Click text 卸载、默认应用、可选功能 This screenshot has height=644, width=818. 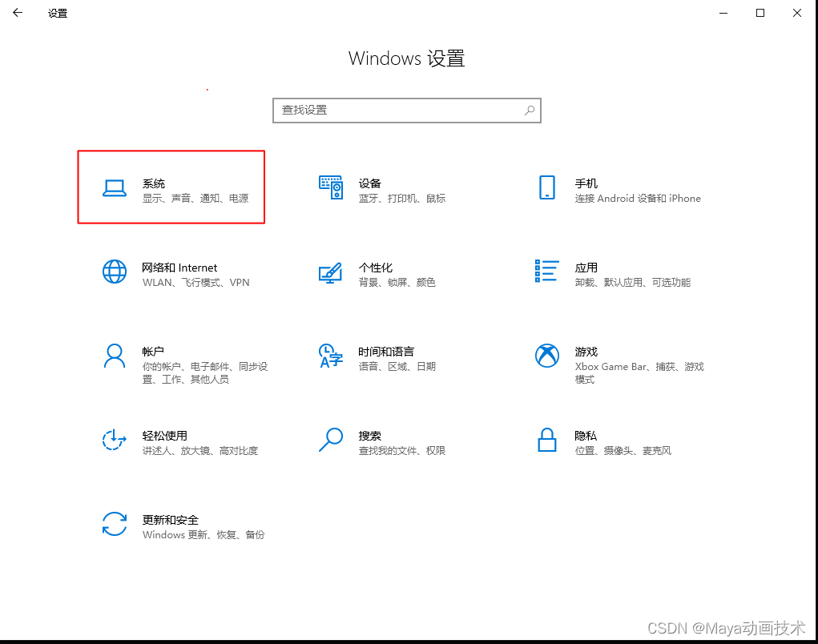[632, 282]
